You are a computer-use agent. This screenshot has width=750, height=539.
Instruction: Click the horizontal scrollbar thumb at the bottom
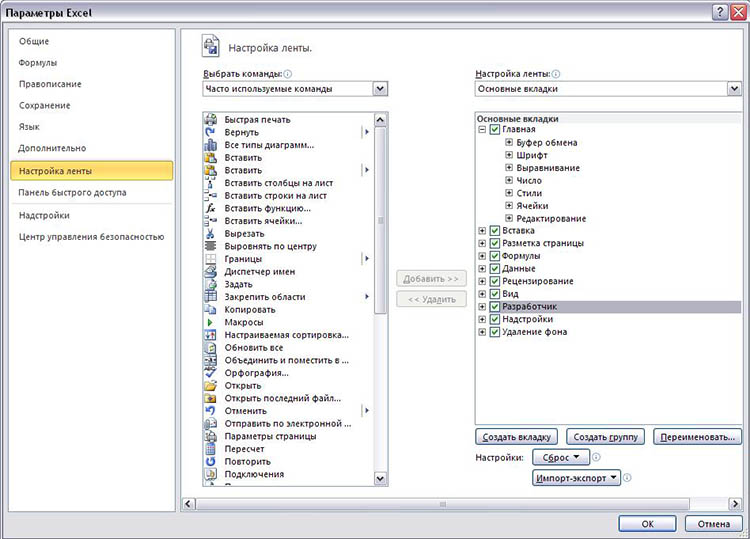point(442,504)
